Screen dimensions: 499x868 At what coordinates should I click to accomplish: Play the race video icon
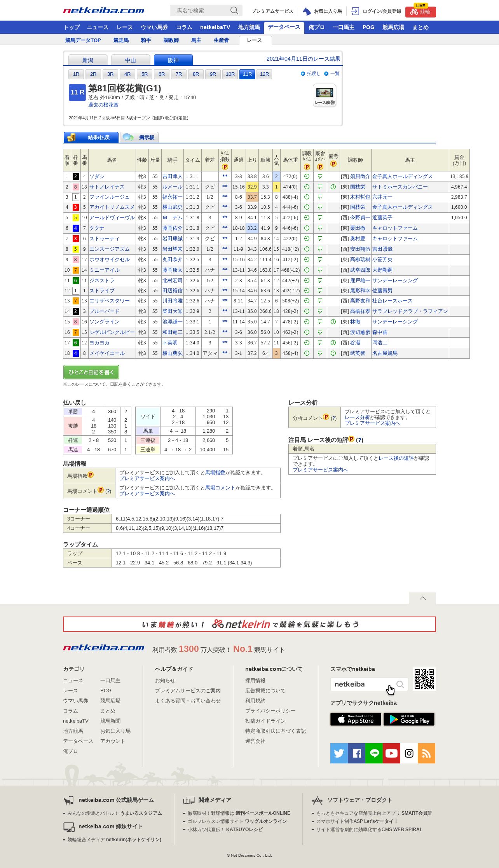point(325,95)
